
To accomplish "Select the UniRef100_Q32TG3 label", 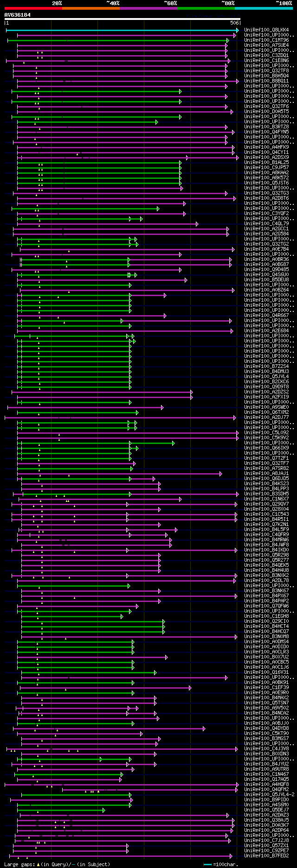I will [266, 193].
